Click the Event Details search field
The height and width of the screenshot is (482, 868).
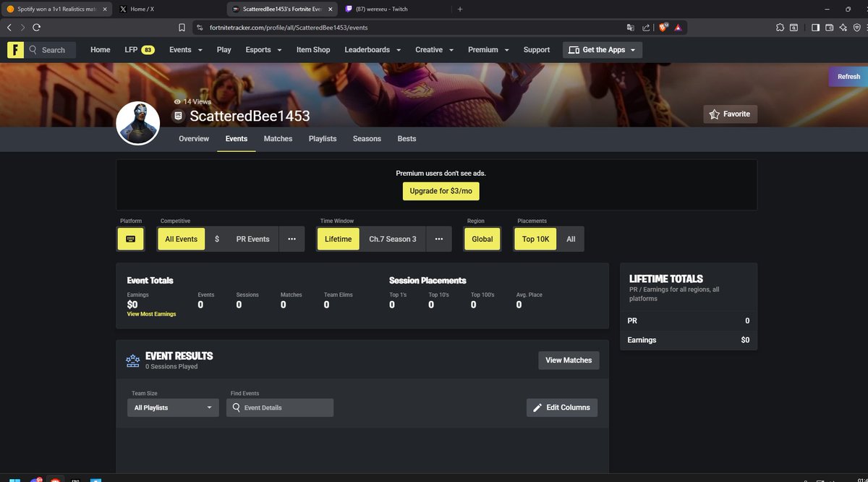(x=280, y=407)
